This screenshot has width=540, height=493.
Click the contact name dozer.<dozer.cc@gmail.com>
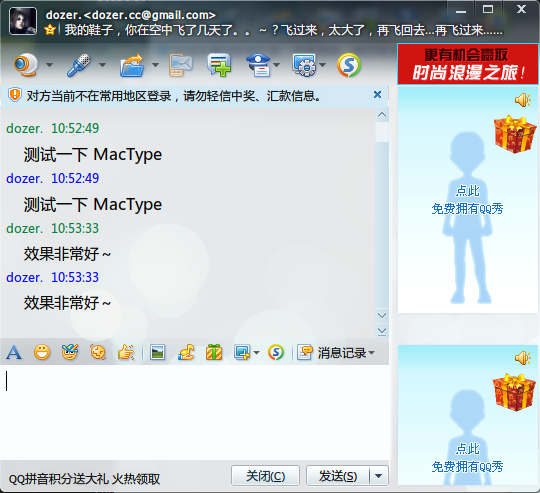tap(131, 15)
